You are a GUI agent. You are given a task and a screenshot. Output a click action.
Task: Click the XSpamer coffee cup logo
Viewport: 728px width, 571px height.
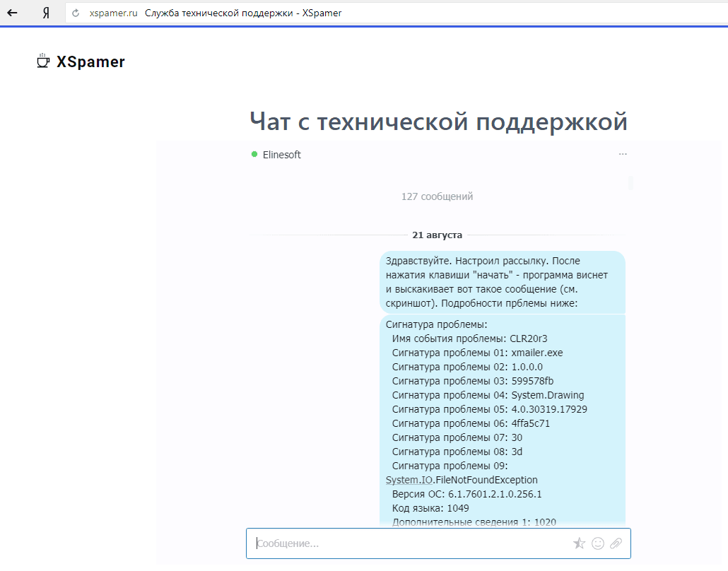click(43, 61)
